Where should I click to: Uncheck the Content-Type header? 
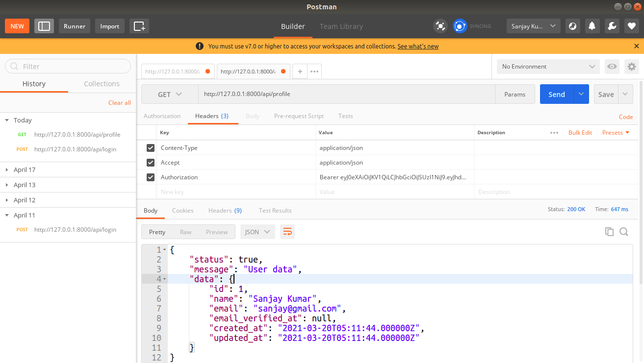(x=150, y=147)
